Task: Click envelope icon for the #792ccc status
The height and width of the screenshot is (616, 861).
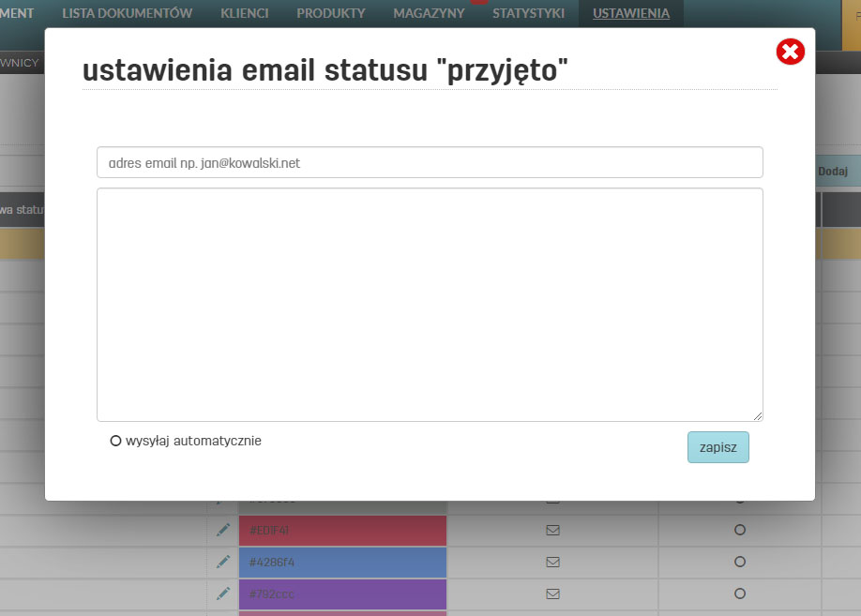Action: click(552, 593)
